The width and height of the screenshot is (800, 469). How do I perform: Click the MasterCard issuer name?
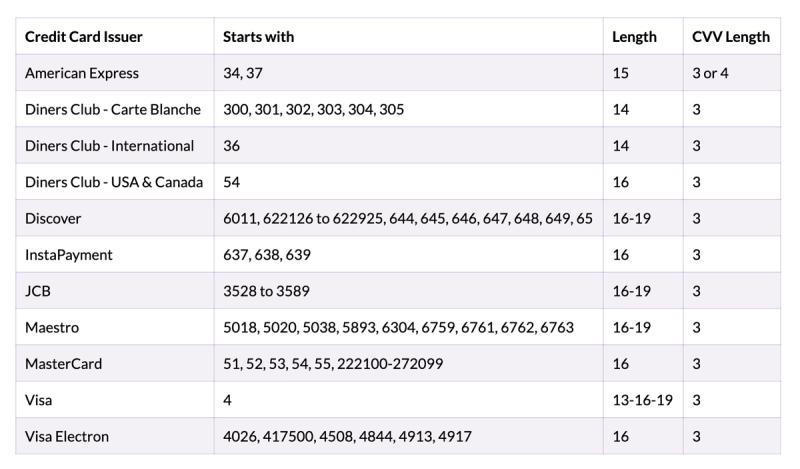63,364
